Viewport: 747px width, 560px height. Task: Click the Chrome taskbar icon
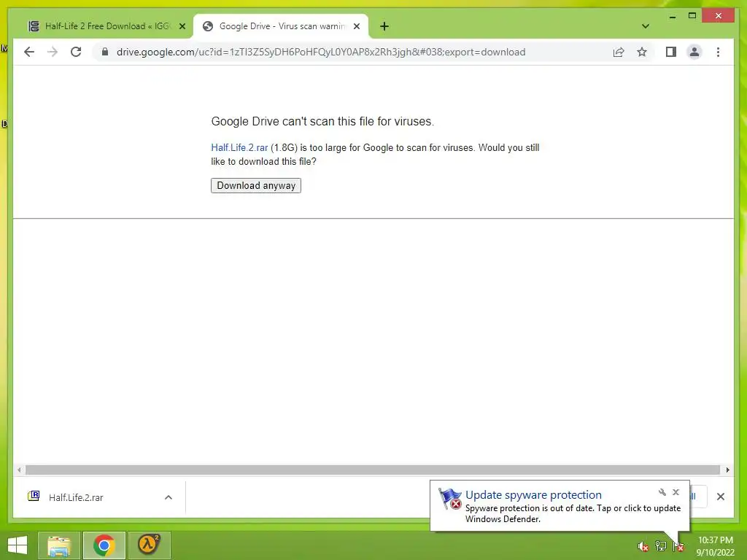coord(104,545)
